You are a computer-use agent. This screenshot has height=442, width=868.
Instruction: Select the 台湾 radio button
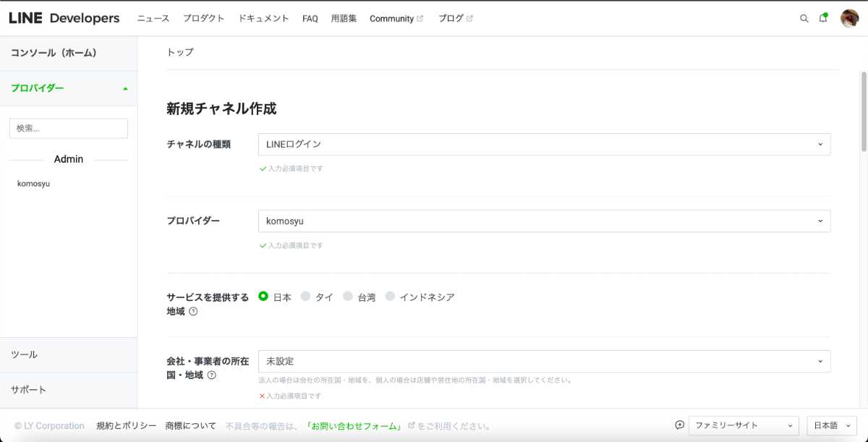[347, 297]
